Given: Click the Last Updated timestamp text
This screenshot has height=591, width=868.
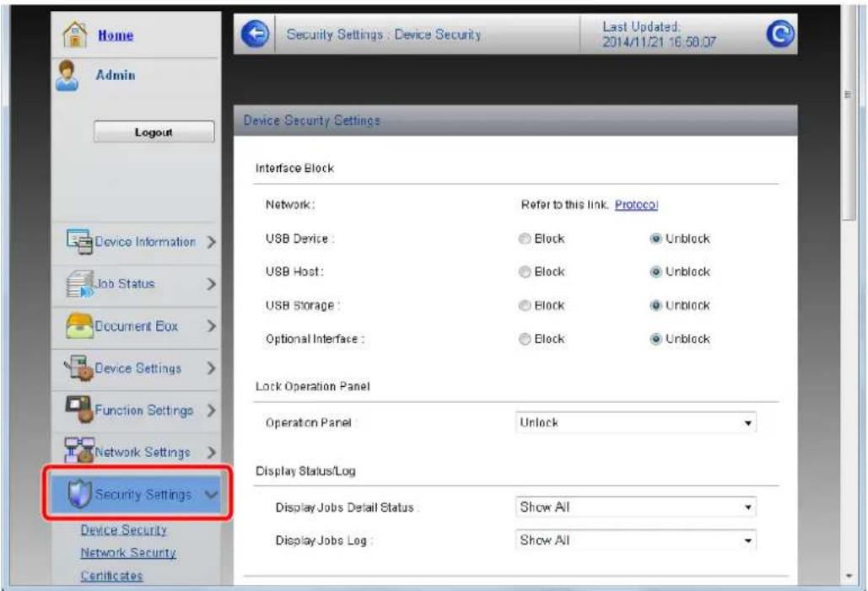Looking at the screenshot, I should click(x=659, y=35).
